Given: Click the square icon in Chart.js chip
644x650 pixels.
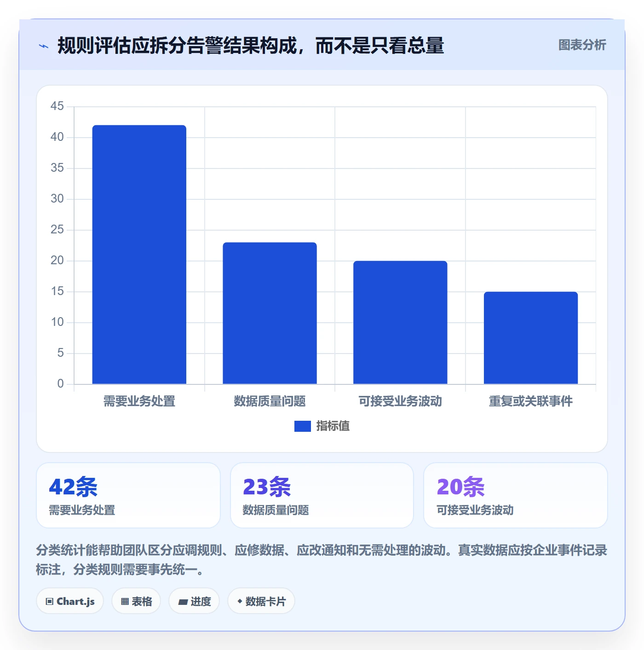Looking at the screenshot, I should pyautogui.click(x=50, y=602).
